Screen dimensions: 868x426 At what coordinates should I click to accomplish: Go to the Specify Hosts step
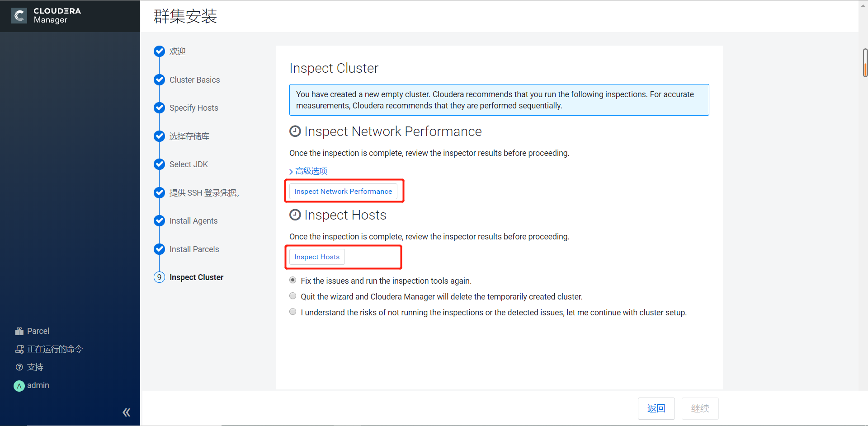pos(194,108)
